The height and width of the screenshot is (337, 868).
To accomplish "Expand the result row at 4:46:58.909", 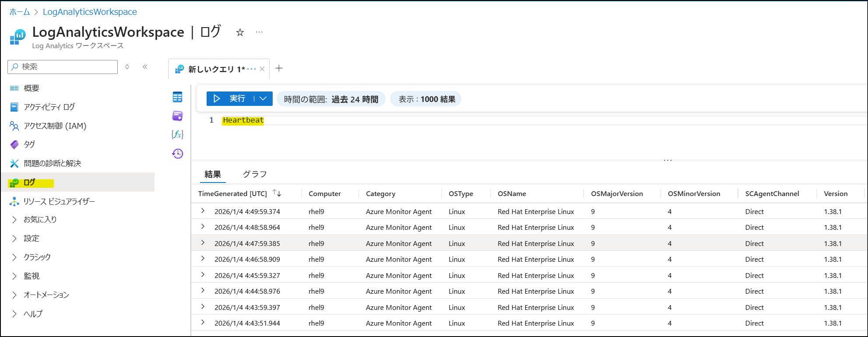I will pos(203,259).
